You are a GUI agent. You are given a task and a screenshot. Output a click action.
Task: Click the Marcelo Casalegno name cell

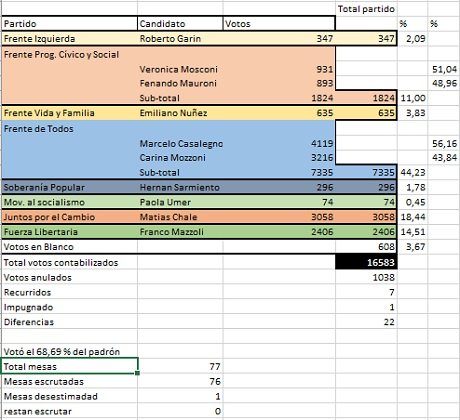[x=180, y=144]
